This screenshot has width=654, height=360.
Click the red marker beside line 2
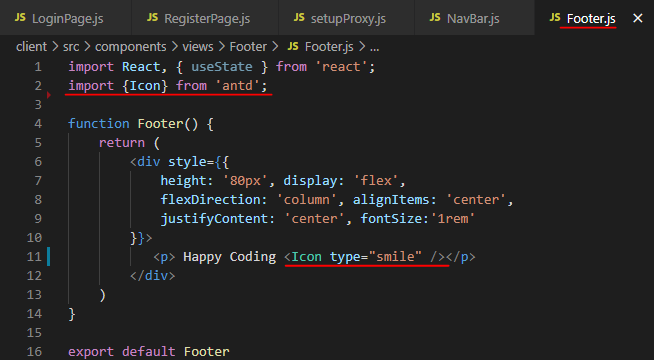coord(49,95)
